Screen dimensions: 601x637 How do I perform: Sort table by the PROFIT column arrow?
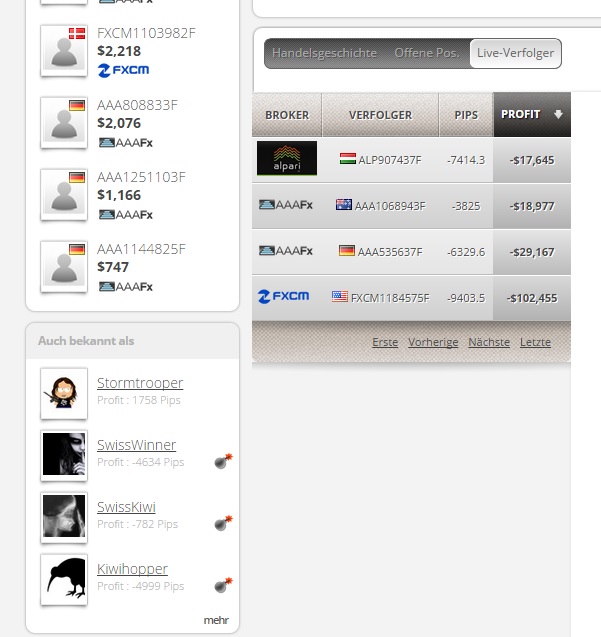coord(558,115)
